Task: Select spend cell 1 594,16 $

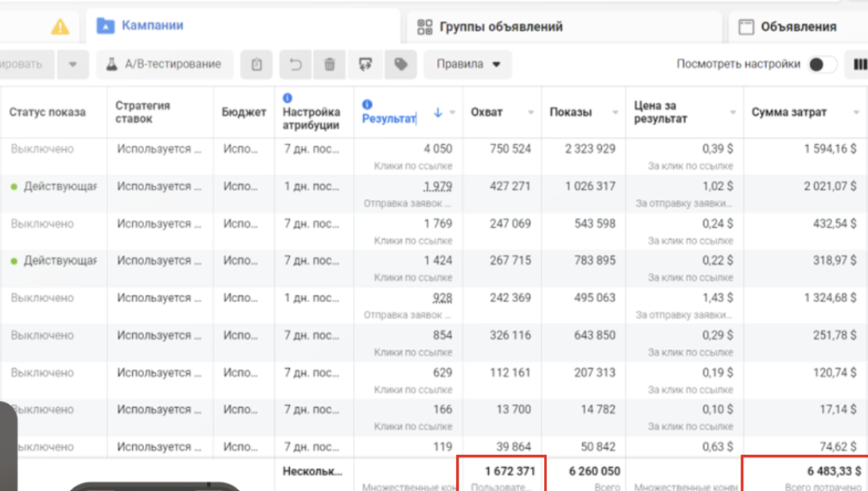Action: [x=831, y=149]
